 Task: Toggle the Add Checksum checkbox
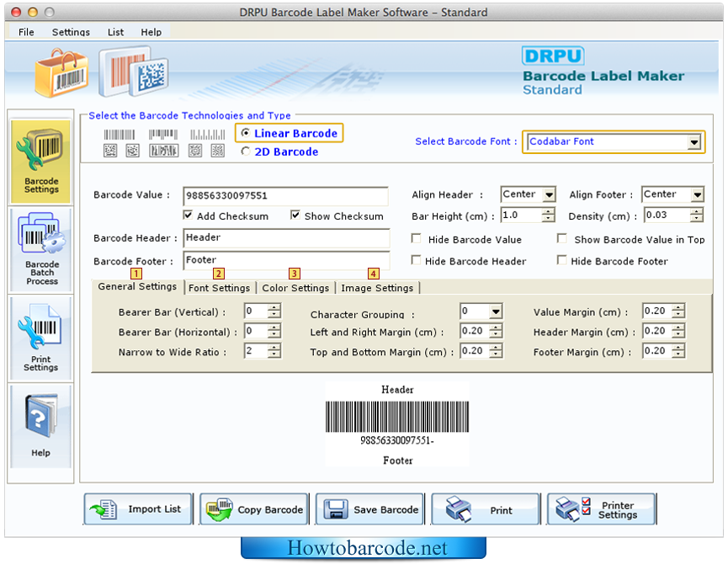tap(188, 215)
